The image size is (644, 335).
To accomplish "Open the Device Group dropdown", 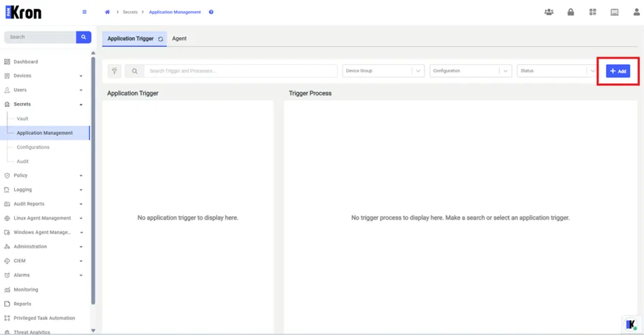I will 383,71.
